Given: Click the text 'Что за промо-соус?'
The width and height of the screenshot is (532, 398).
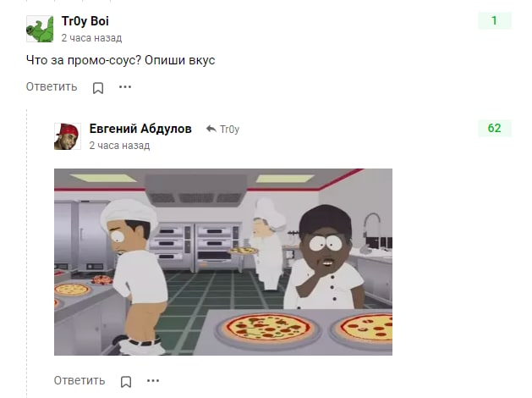Looking at the screenshot, I should (84, 60).
